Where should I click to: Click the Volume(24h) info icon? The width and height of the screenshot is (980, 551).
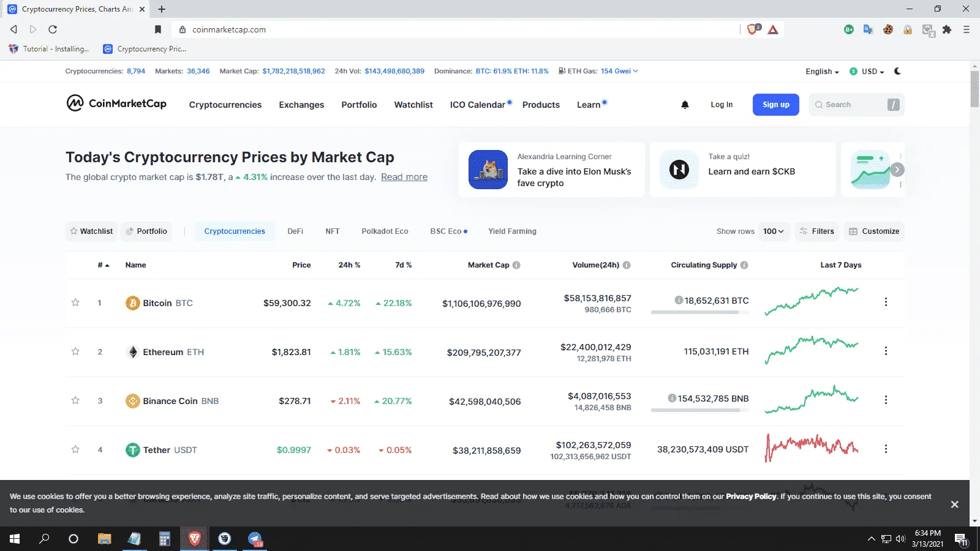tap(627, 265)
